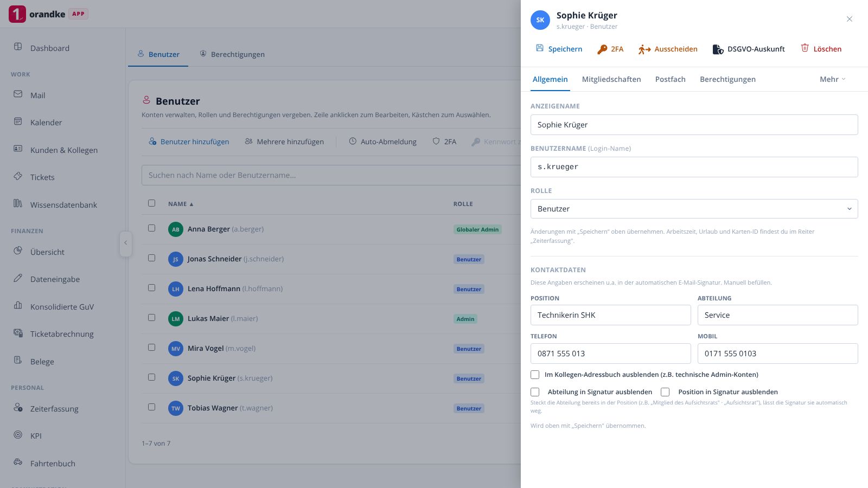Open the Berechtigungen tab in the user panel
The height and width of the screenshot is (488, 868).
click(x=727, y=79)
